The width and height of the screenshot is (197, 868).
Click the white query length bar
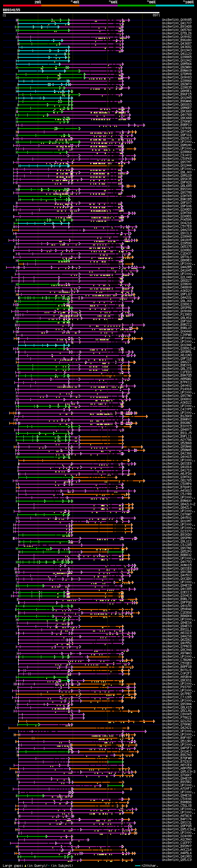81,13
